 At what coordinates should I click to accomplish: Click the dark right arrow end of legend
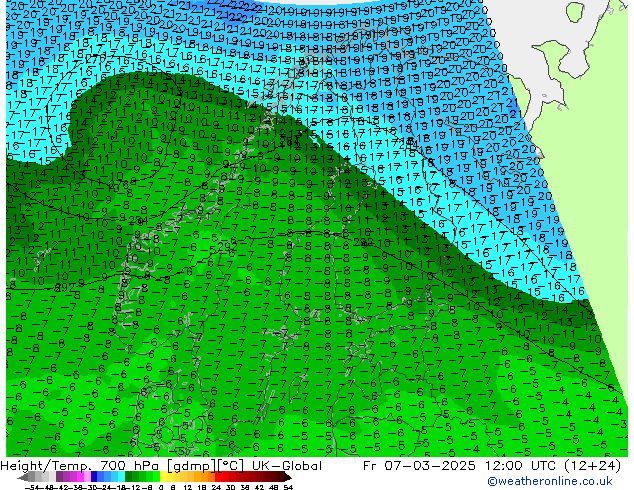(288, 477)
